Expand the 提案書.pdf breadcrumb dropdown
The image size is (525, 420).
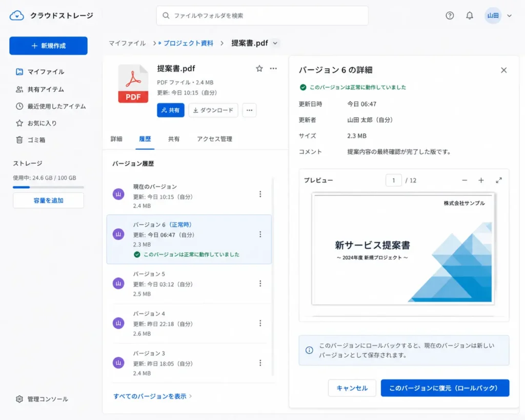click(x=275, y=43)
